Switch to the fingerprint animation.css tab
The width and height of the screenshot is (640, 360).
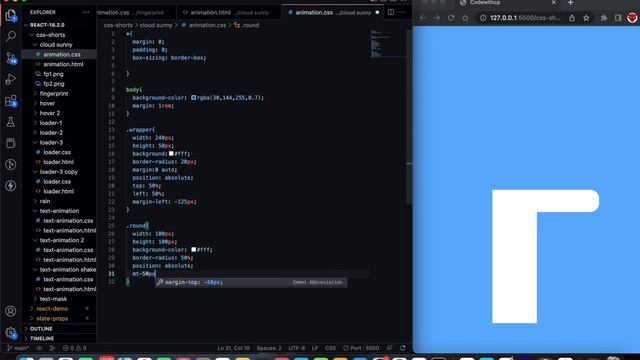pos(137,12)
